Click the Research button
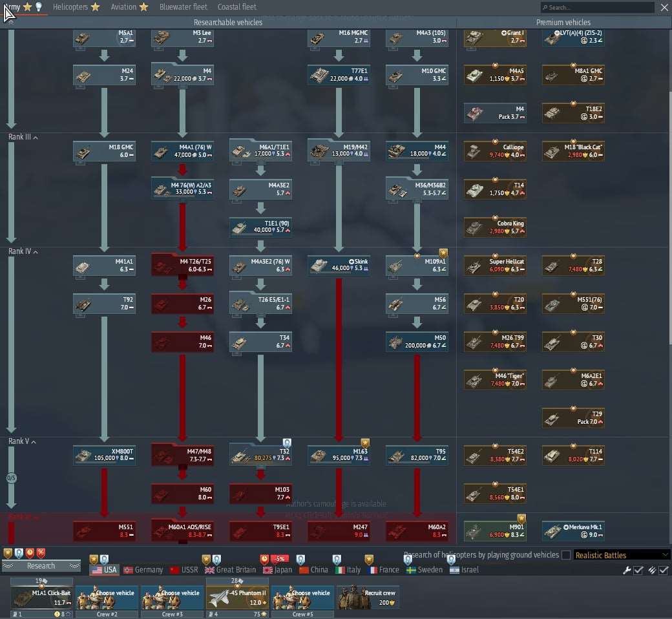 pyautogui.click(x=41, y=566)
